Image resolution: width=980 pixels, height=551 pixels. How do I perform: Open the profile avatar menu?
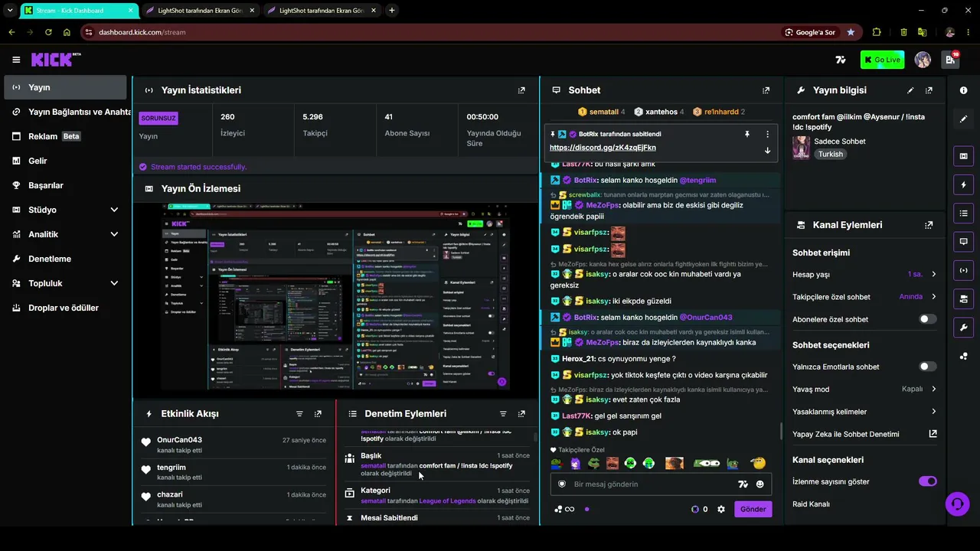(923, 60)
